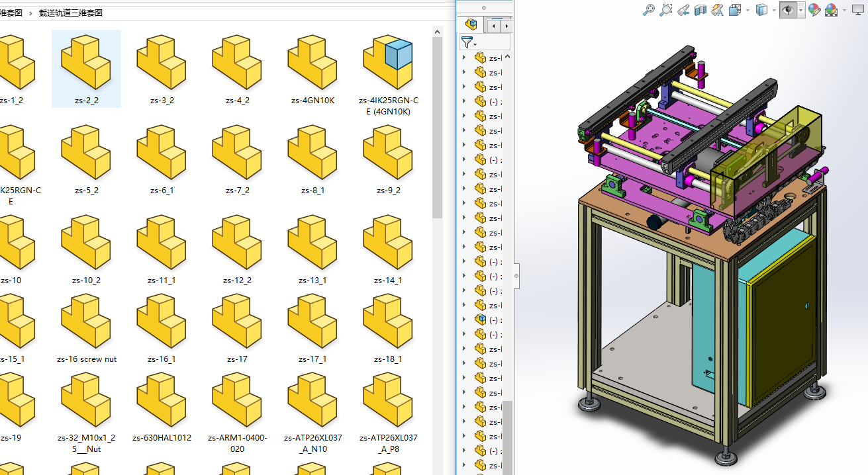
Task: Select file zs-5_2
Action: (87, 159)
